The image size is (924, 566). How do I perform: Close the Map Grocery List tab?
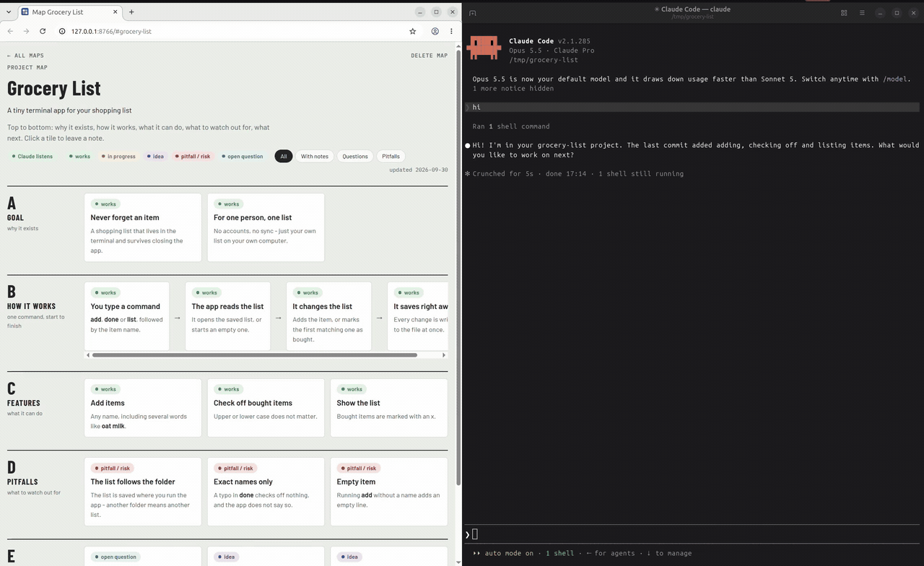(x=115, y=12)
